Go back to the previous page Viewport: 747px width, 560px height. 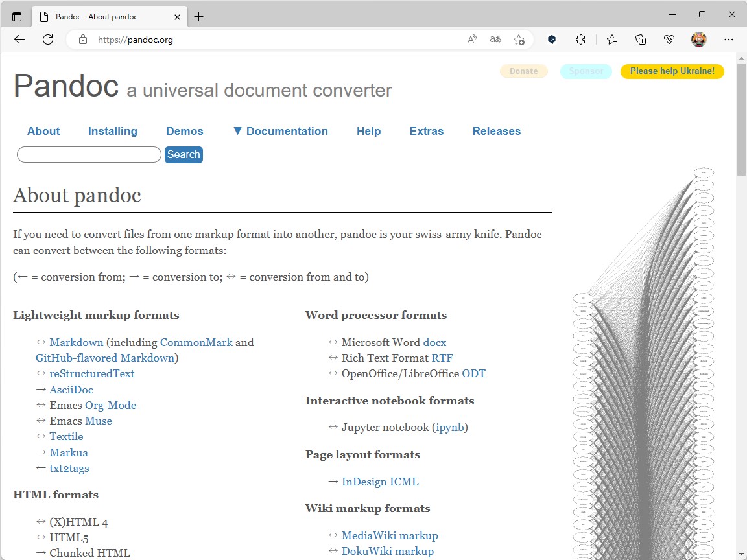pyautogui.click(x=19, y=40)
